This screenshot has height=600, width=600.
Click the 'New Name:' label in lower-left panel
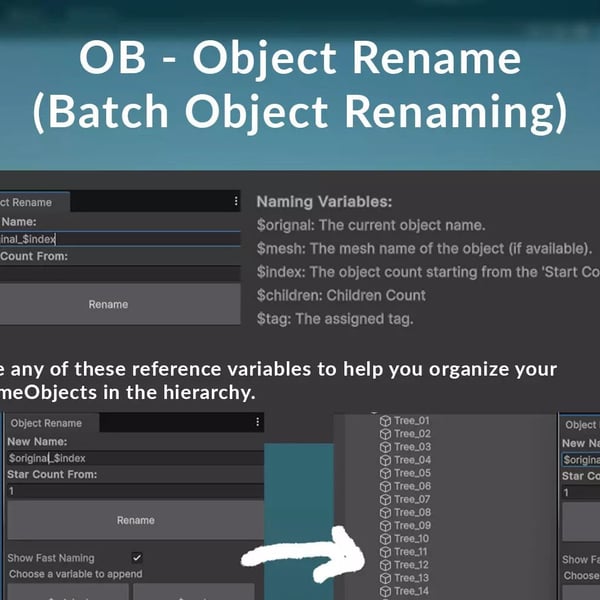37,442
